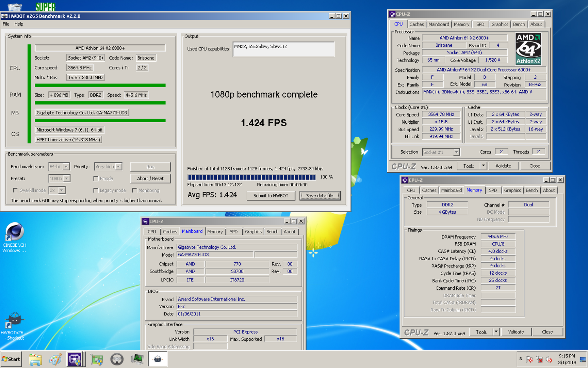This screenshot has width=588, height=368.
Task: Click the Run button
Action: click(150, 167)
